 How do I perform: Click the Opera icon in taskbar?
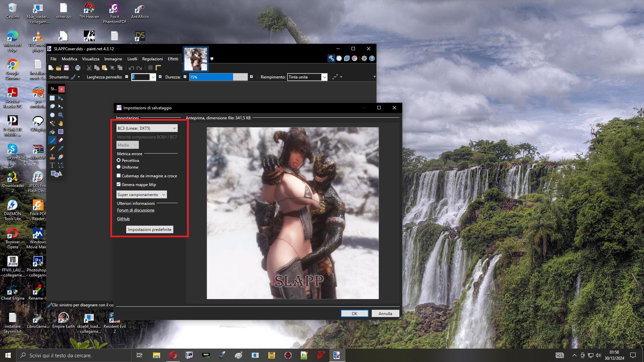[x=173, y=355]
